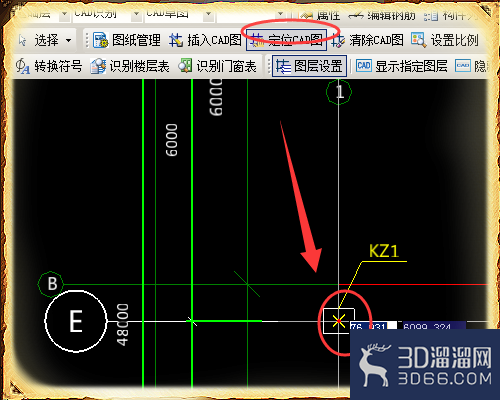Expand the blank combo box after CAD草图
The image size is (500, 400).
(x=281, y=14)
